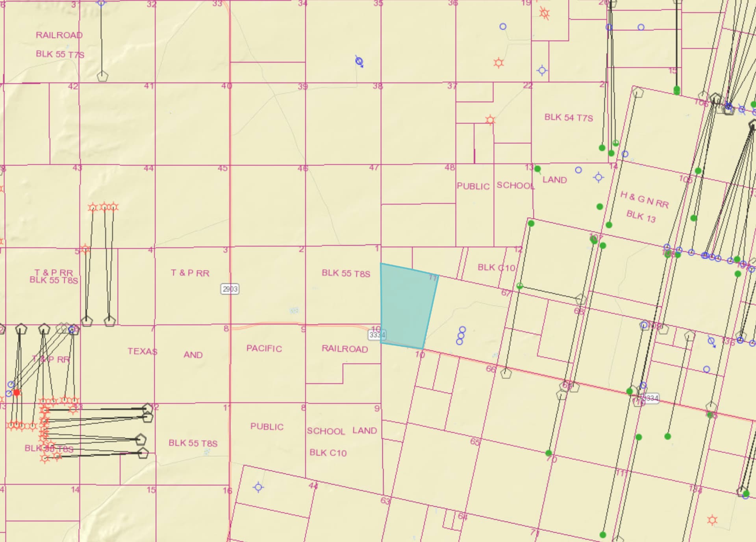Screen dimensions: 756x542
Task: Select green well dot near section 67 label
Action: (x=520, y=286)
